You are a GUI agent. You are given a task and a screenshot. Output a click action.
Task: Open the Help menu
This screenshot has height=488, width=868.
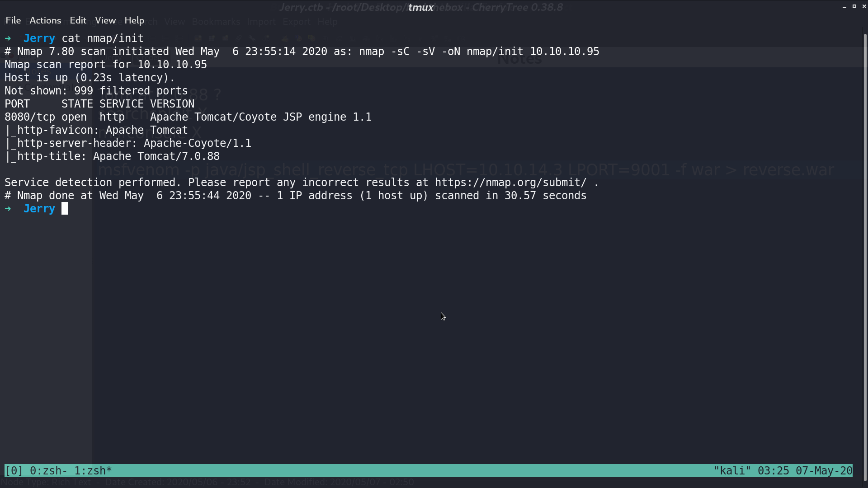(134, 20)
